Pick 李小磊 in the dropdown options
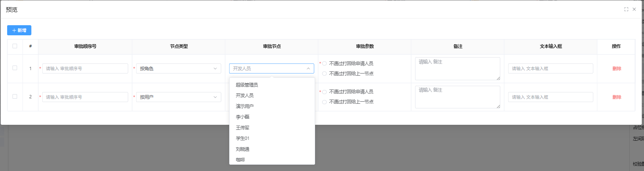The height and width of the screenshot is (171, 644). (x=243, y=117)
